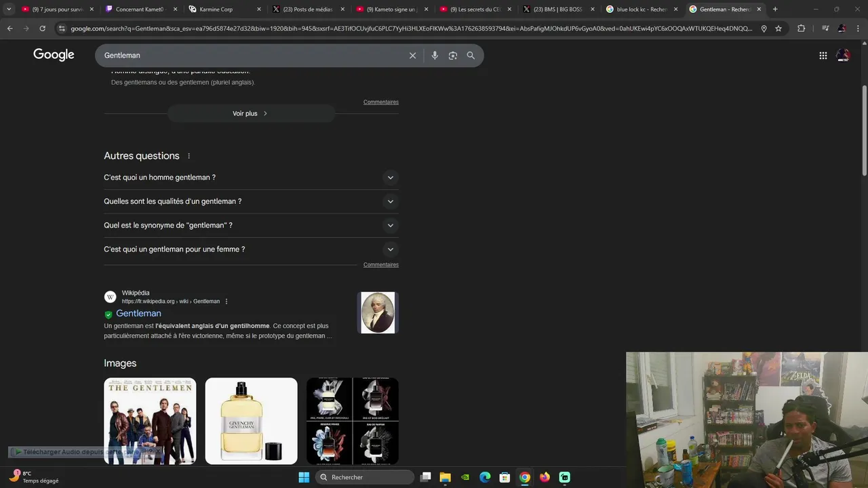Image resolution: width=868 pixels, height=488 pixels.
Task: Switch to "7 jours pour surv" YouTube tab
Action: (x=57, y=9)
